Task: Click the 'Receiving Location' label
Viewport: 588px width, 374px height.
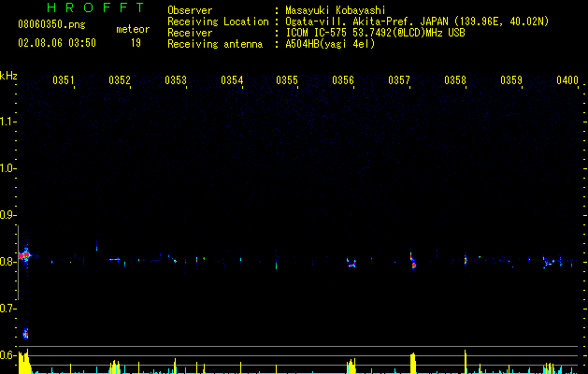Action: pyautogui.click(x=218, y=22)
